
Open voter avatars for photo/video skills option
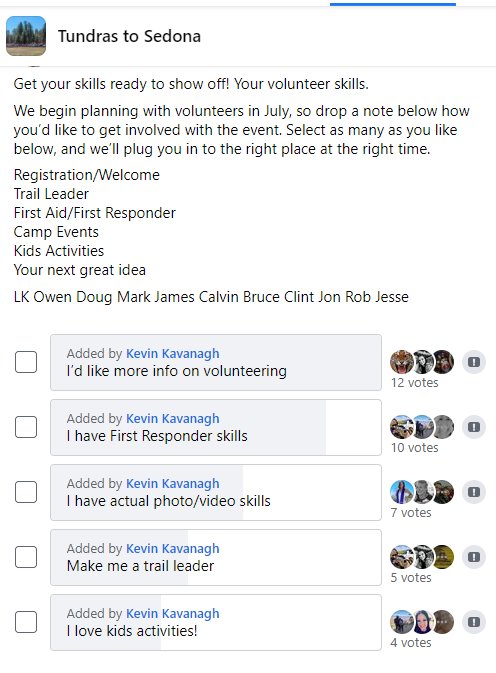coord(422,492)
